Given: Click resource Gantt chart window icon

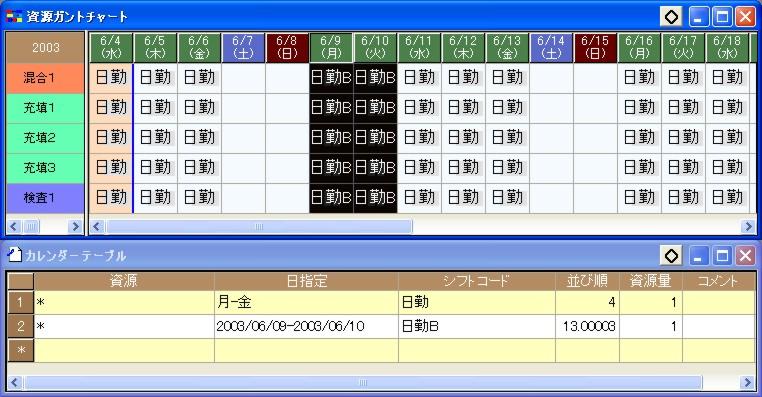Looking at the screenshot, I should [x=14, y=17].
